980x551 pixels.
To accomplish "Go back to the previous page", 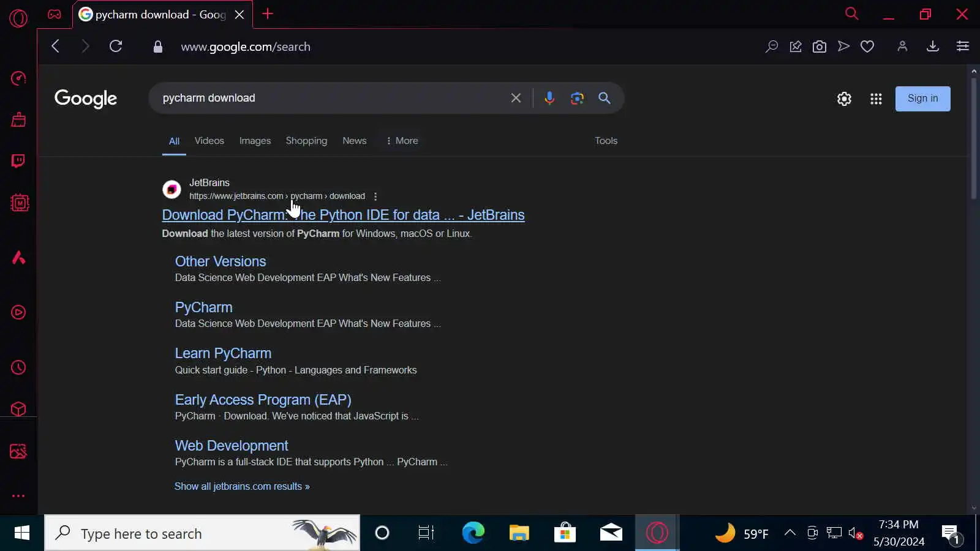I will (x=56, y=47).
